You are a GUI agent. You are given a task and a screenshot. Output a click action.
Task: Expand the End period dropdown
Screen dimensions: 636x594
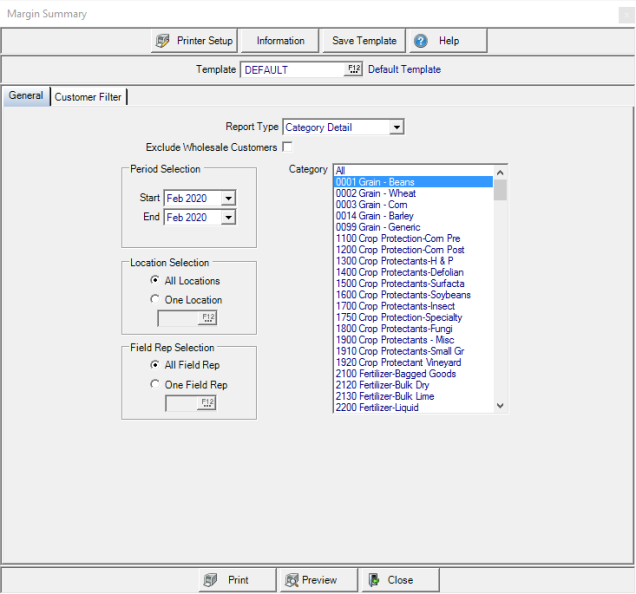(x=228, y=217)
